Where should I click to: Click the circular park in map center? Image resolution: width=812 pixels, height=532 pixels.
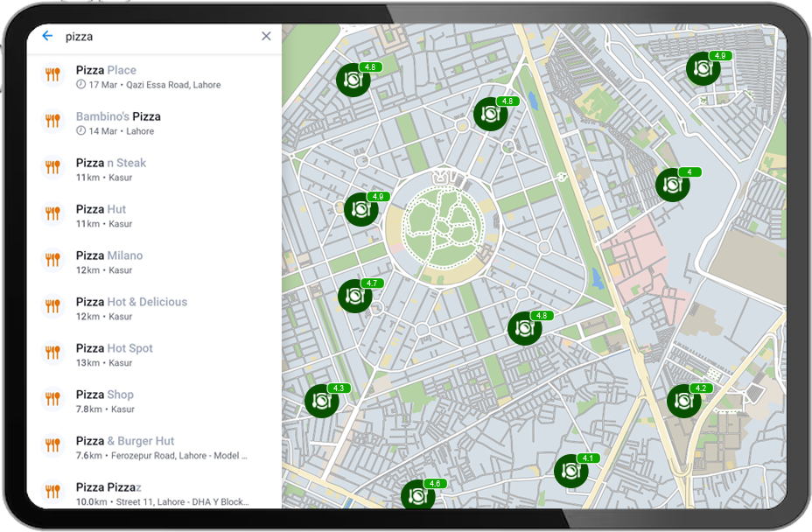pyautogui.click(x=441, y=226)
